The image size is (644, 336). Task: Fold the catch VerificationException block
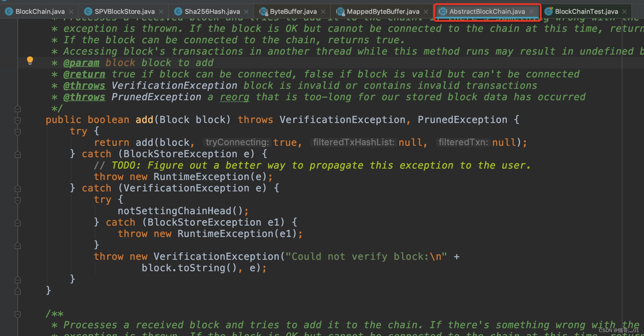pos(18,189)
